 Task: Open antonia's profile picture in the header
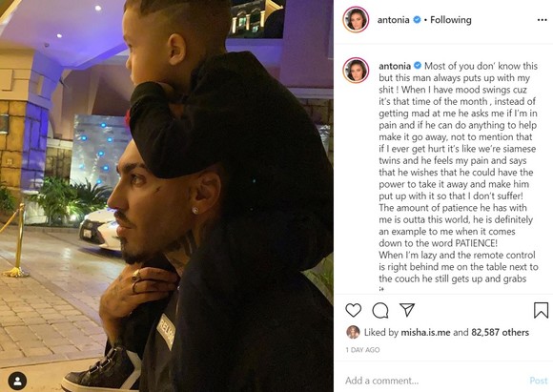(356, 19)
